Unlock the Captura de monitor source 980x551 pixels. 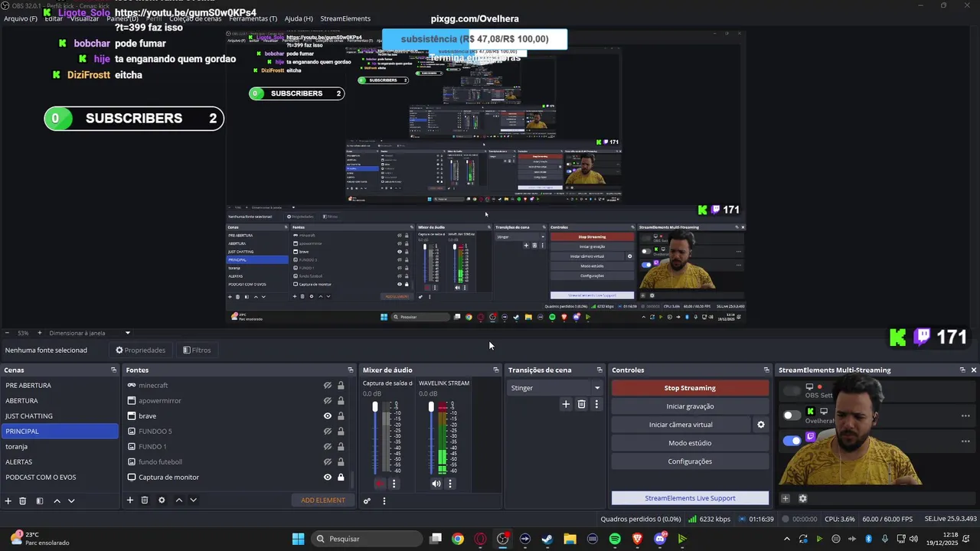point(341,478)
